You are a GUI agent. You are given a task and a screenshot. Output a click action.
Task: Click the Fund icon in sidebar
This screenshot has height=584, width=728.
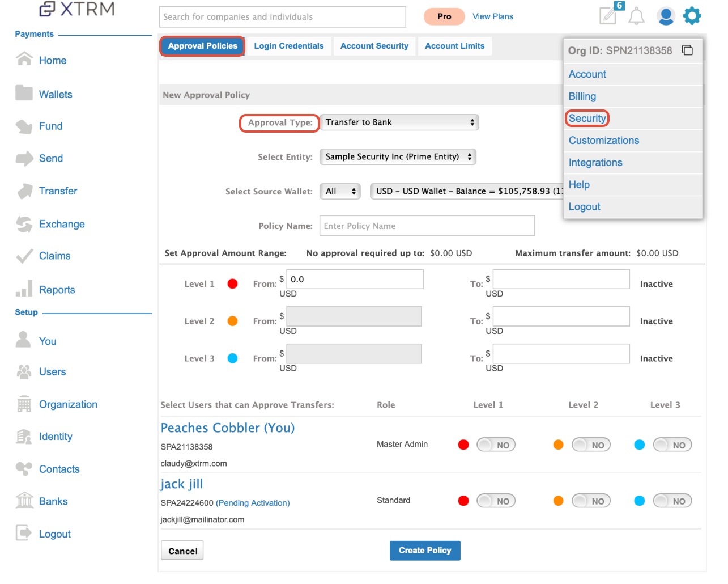(24, 126)
